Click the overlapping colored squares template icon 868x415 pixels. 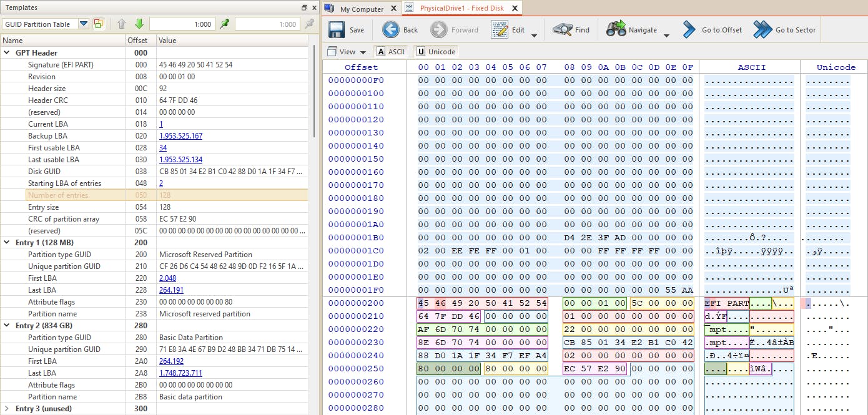[x=99, y=24]
